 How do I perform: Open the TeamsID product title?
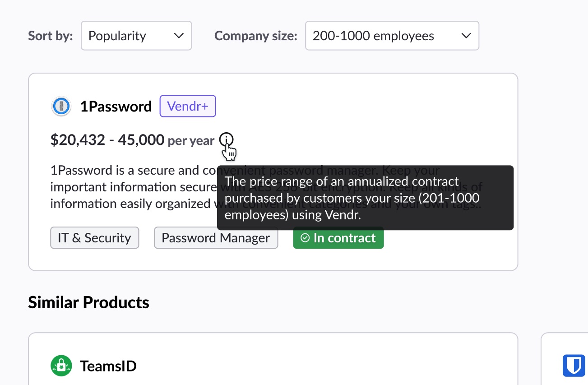coord(108,366)
